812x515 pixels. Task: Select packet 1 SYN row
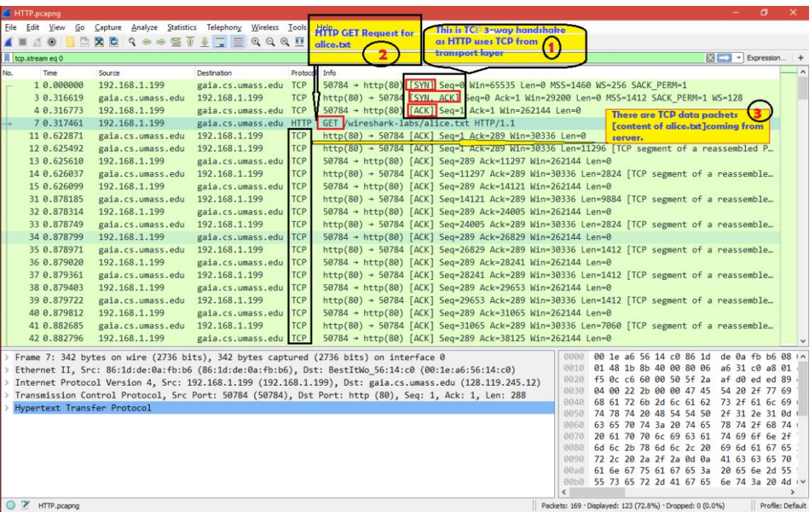(390, 85)
